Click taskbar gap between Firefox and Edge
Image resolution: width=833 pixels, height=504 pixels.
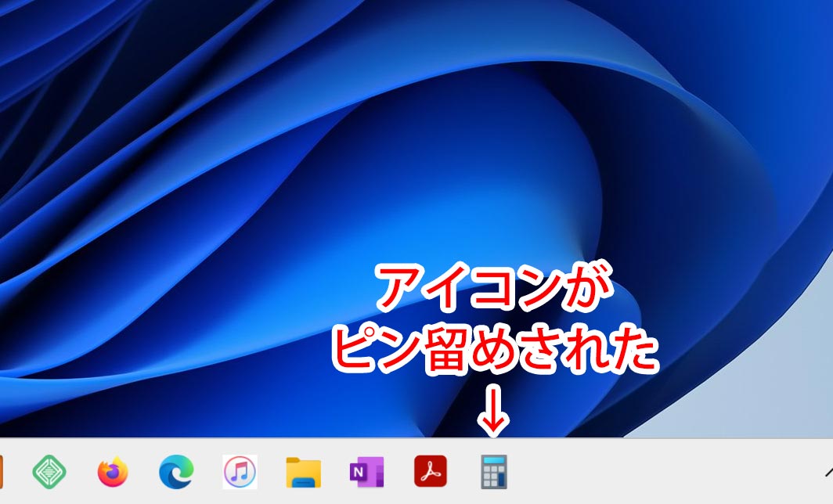(145, 472)
